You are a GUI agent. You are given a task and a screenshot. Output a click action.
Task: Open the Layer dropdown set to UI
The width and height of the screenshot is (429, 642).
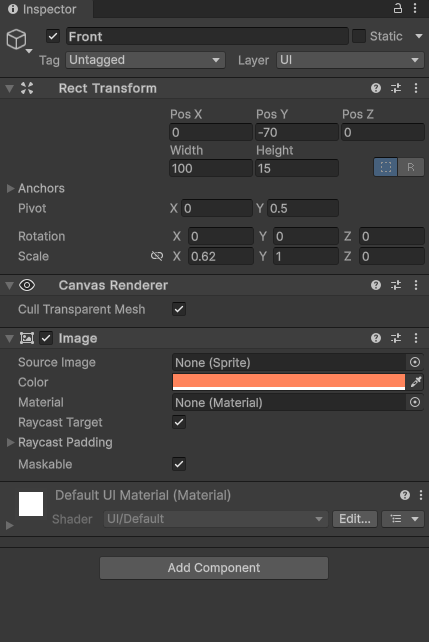pyautogui.click(x=350, y=60)
